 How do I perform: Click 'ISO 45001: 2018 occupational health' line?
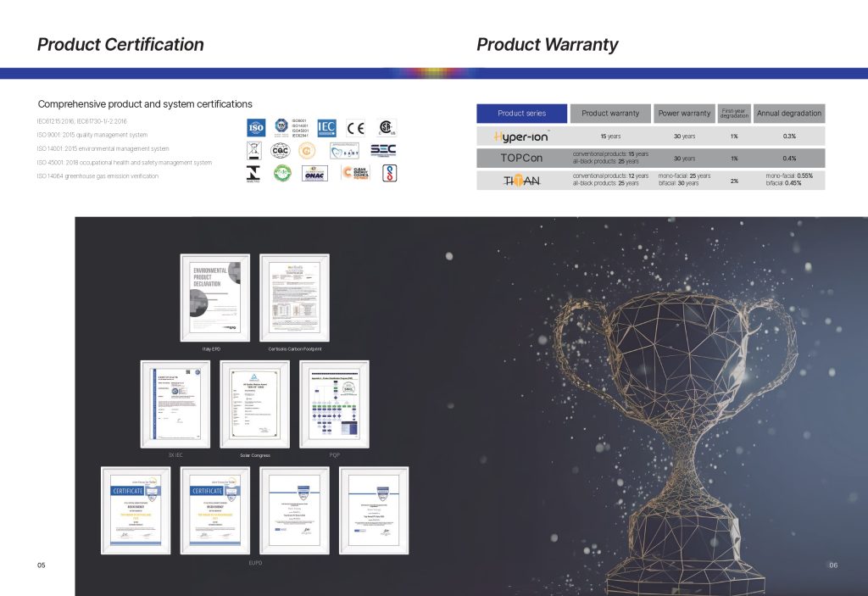[125, 163]
